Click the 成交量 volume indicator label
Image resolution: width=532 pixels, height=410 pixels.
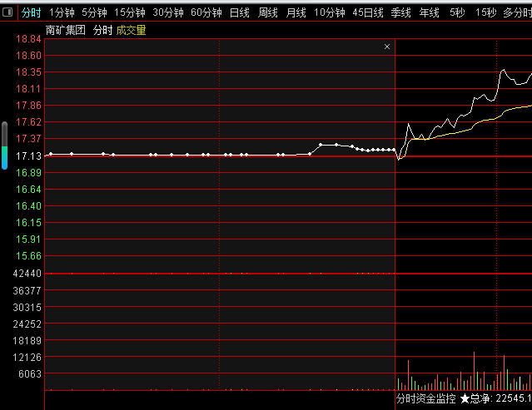click(131, 30)
